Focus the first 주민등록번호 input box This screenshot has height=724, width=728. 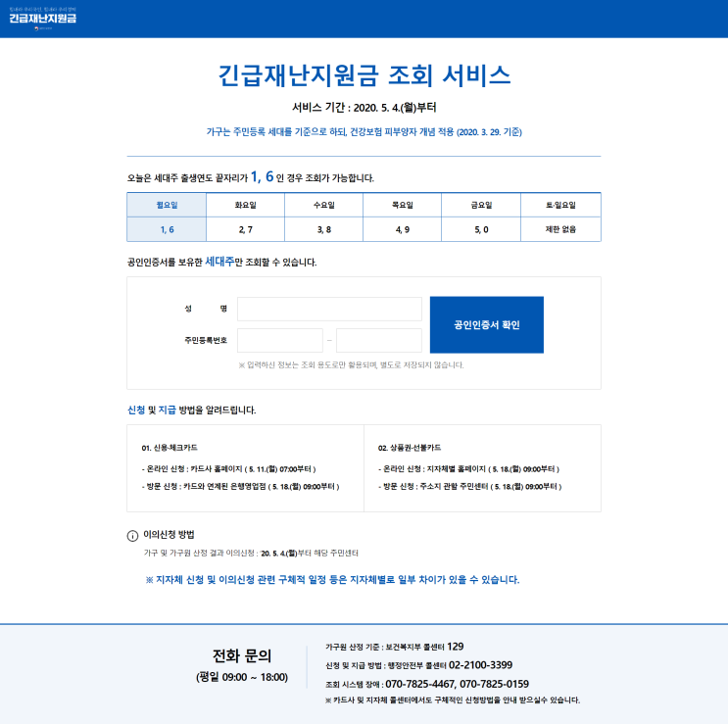pyautogui.click(x=280, y=340)
